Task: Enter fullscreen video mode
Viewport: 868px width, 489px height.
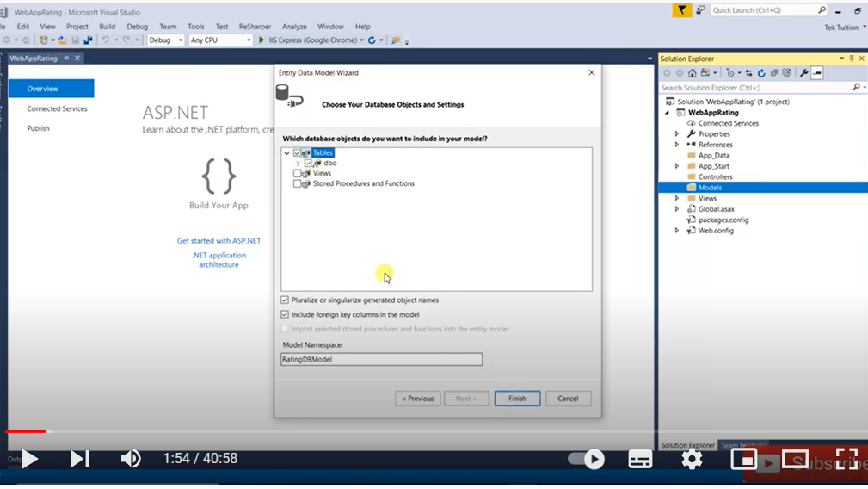Action: pyautogui.click(x=847, y=459)
